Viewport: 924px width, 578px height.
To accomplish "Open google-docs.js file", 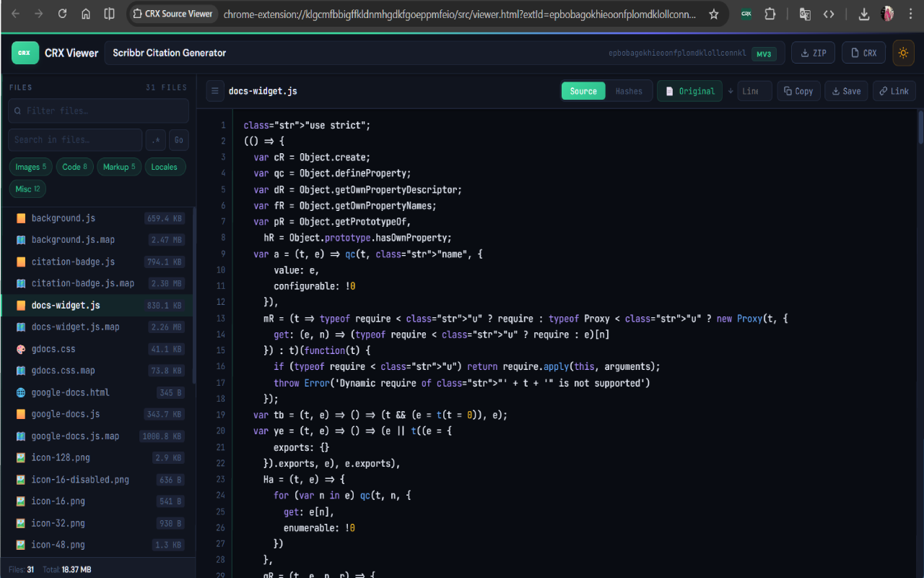I will point(98,414).
